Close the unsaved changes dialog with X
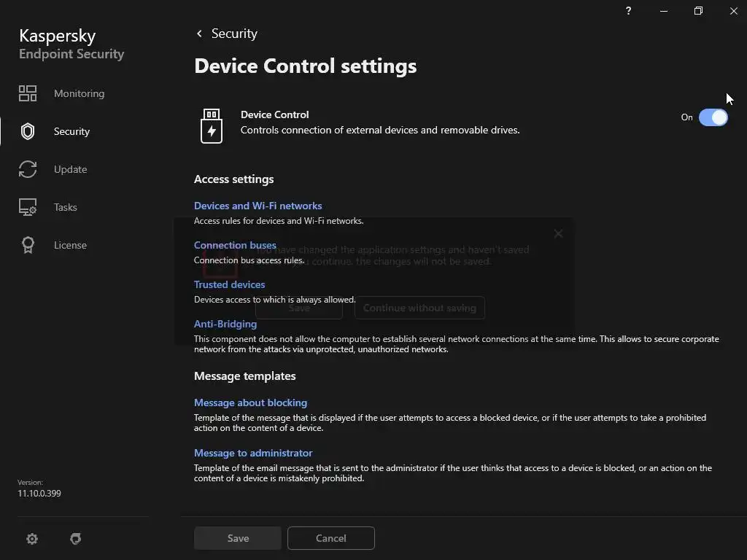 [558, 234]
